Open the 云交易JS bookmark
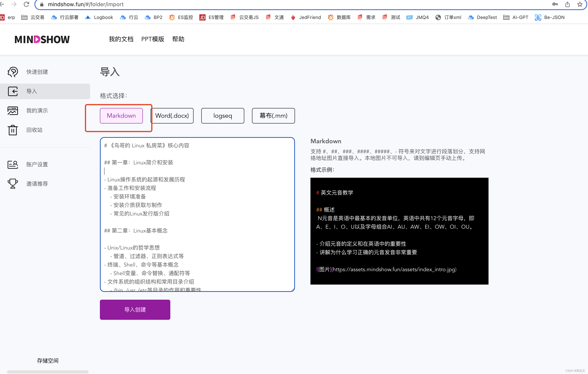The height and width of the screenshot is (374, 588). pyautogui.click(x=244, y=17)
